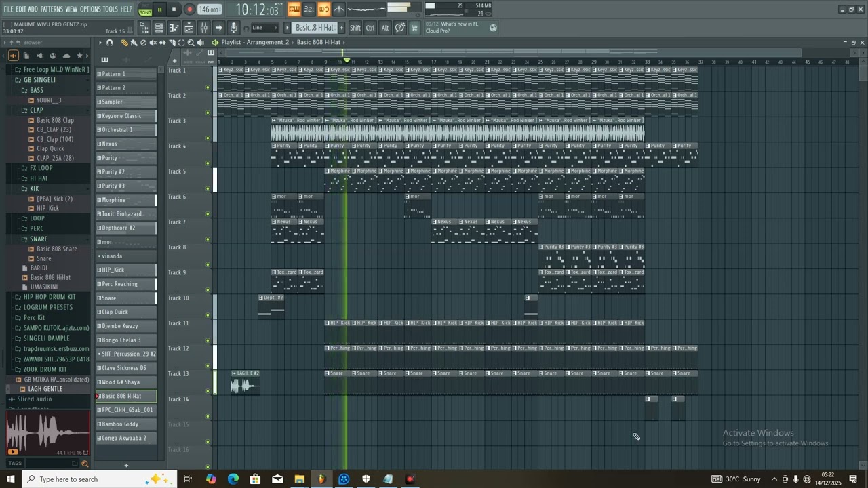Select the Mute tool in playlist toolbar

coord(153,43)
